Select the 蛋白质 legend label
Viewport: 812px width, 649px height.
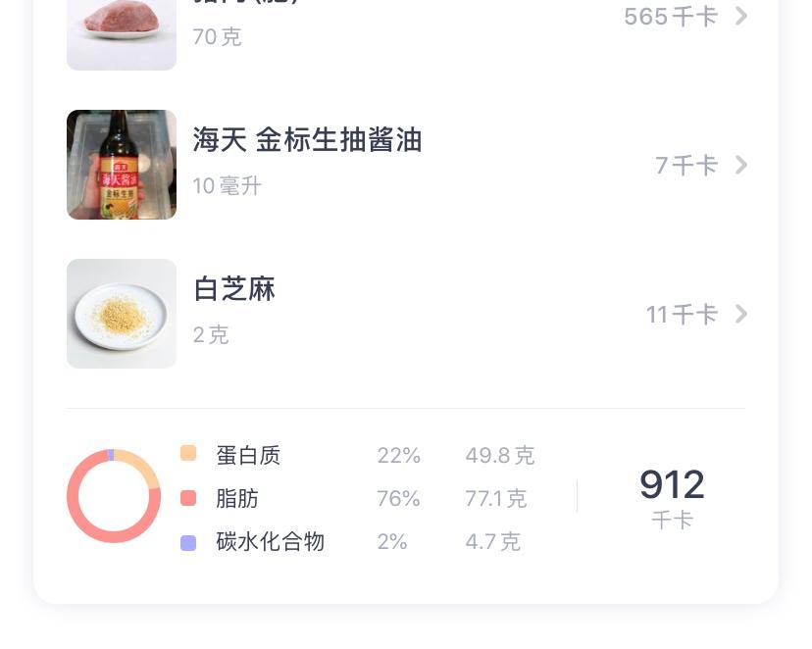tap(248, 455)
